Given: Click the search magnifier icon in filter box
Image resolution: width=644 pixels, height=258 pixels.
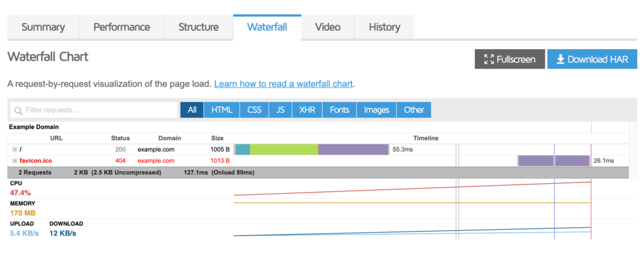Looking at the screenshot, I should 17,110.
